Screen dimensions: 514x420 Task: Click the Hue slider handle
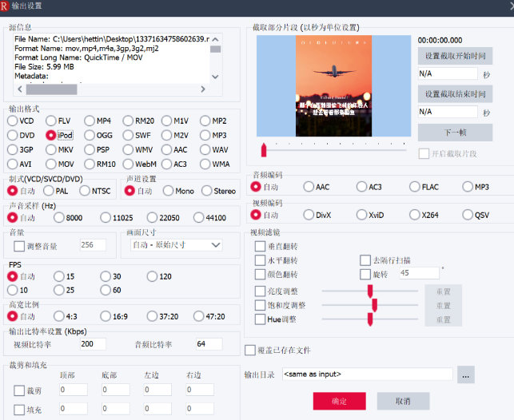click(x=370, y=319)
